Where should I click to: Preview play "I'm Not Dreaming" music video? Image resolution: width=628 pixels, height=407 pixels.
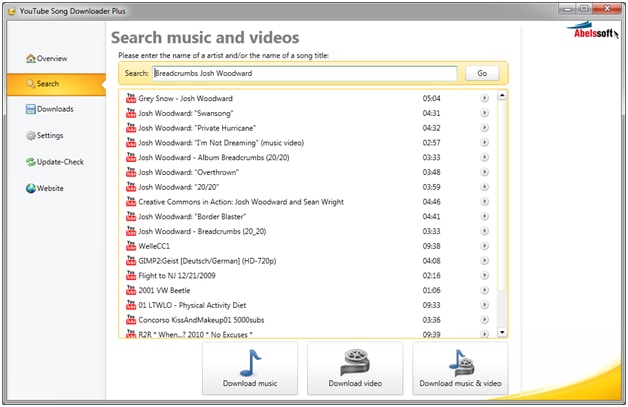[x=484, y=143]
